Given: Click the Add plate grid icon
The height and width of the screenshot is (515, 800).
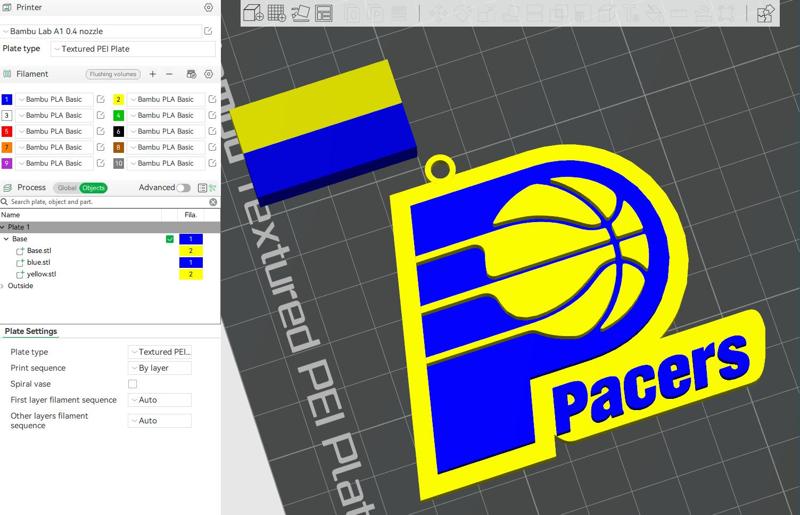Looking at the screenshot, I should [277, 13].
